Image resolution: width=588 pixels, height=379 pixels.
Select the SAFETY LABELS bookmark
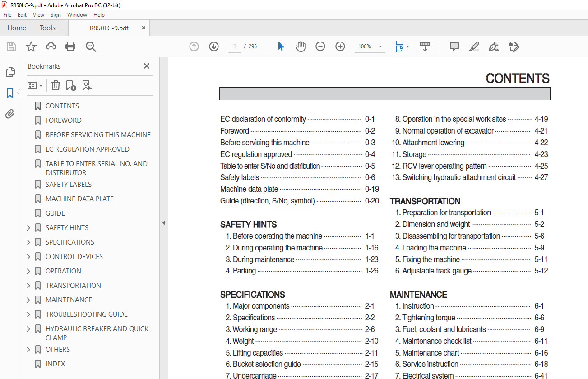[x=69, y=185]
